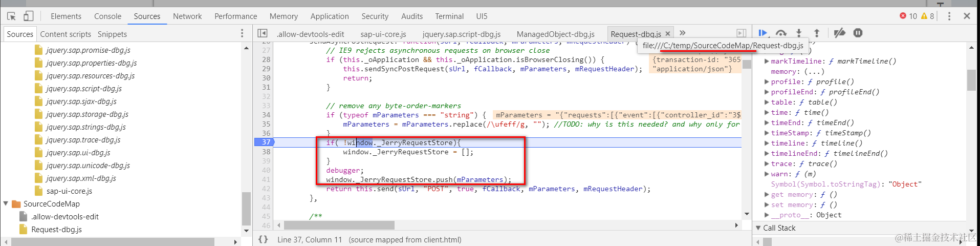This screenshot has width=980, height=246.
Task: Expand the profile function property
Action: coord(767,81)
